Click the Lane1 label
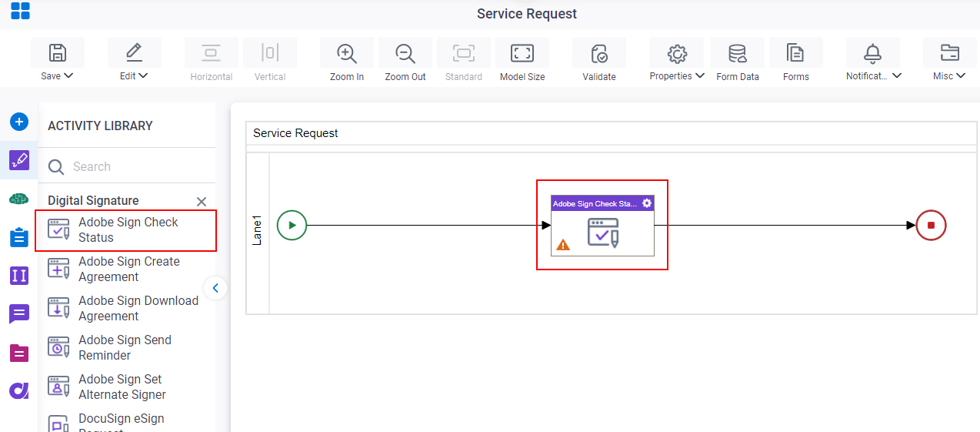The width and height of the screenshot is (980, 432). click(258, 230)
